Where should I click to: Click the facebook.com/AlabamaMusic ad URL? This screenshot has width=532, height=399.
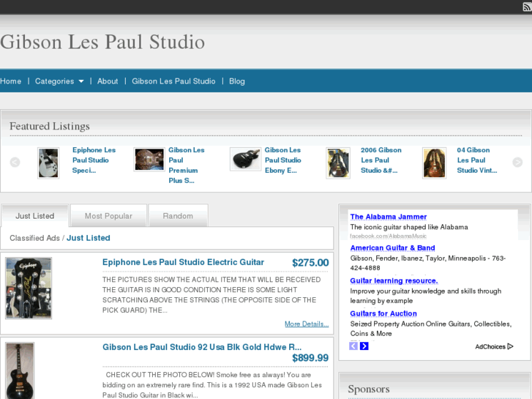(388, 236)
